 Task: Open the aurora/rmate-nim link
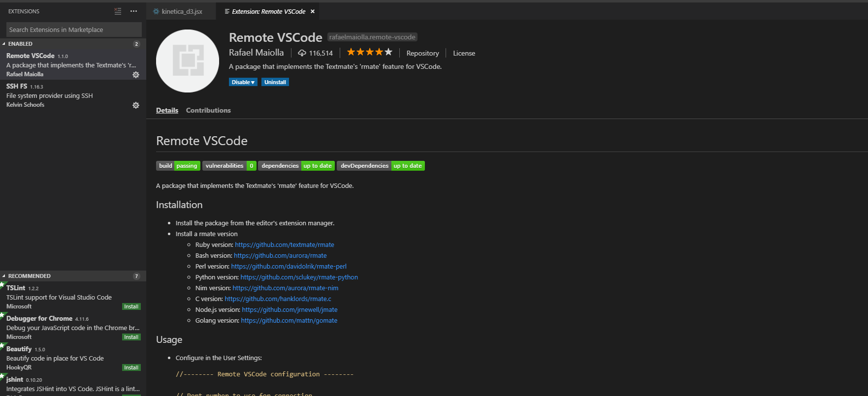click(286, 288)
